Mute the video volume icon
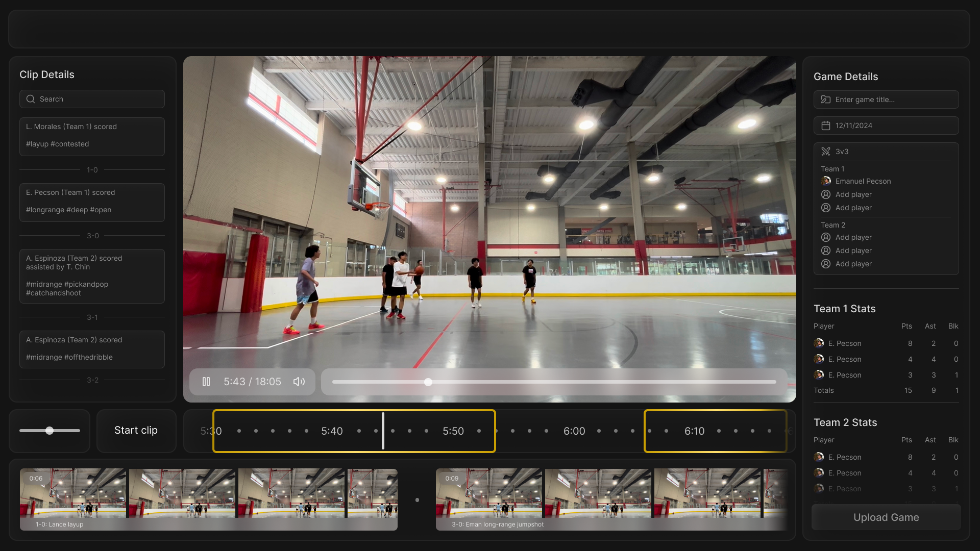Viewport: 980px width, 551px height. click(299, 382)
